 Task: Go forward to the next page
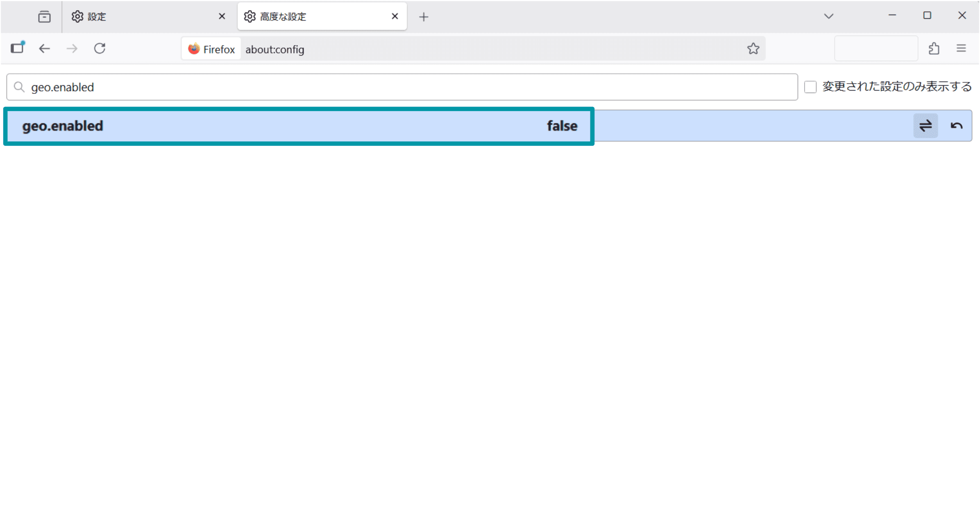pos(72,49)
